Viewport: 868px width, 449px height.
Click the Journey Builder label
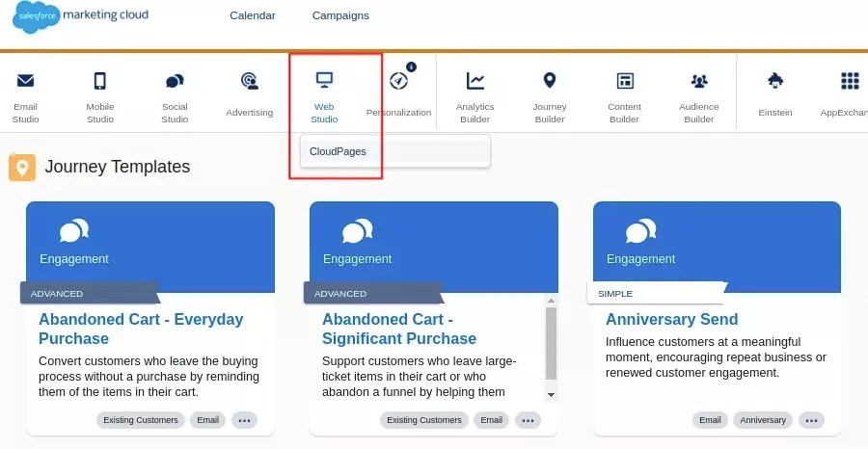click(x=550, y=113)
